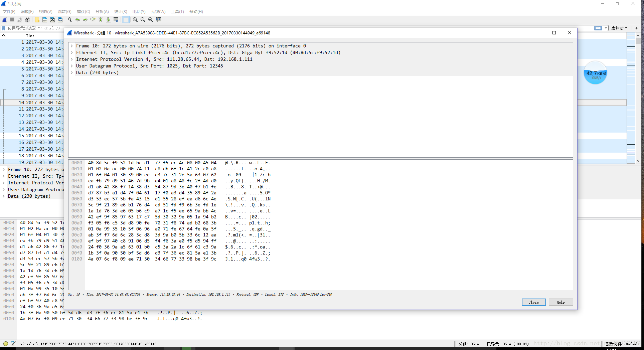Screen dimensions: 644x350
Task: Open the 无线(W) menu
Action: tap(158, 11)
